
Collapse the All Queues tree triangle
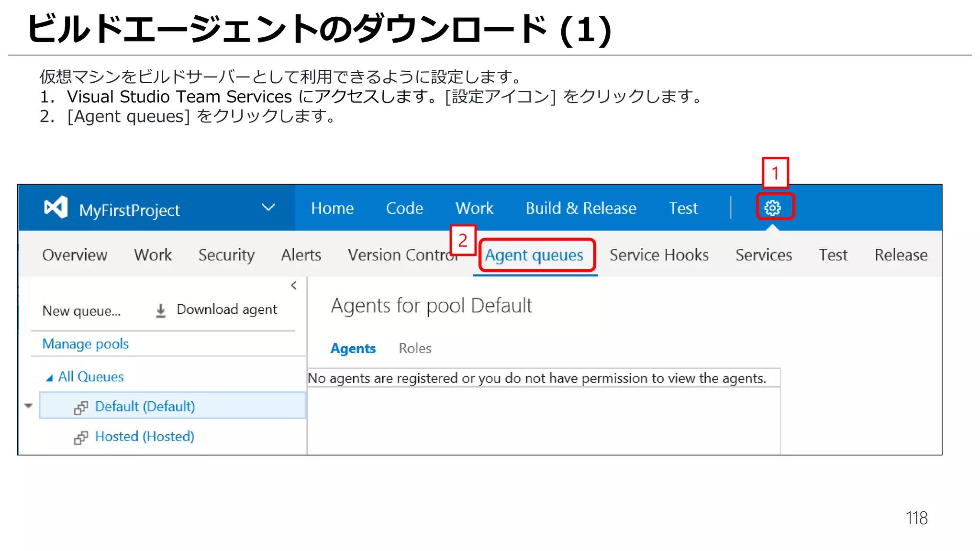(x=49, y=378)
